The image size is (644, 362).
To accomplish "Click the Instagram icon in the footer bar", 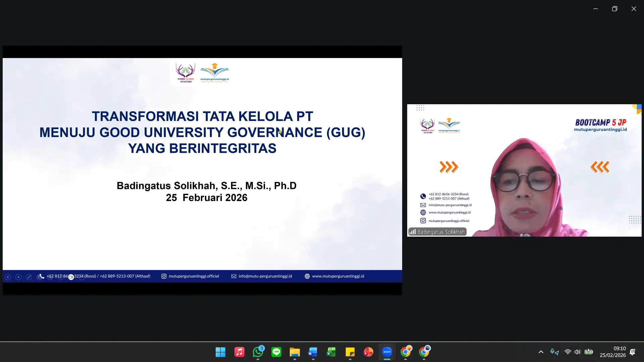I will [x=164, y=277].
